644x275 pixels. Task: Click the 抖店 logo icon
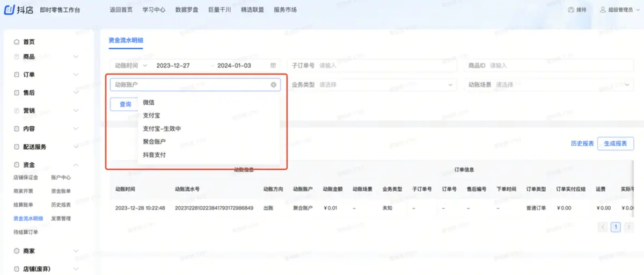point(10,10)
